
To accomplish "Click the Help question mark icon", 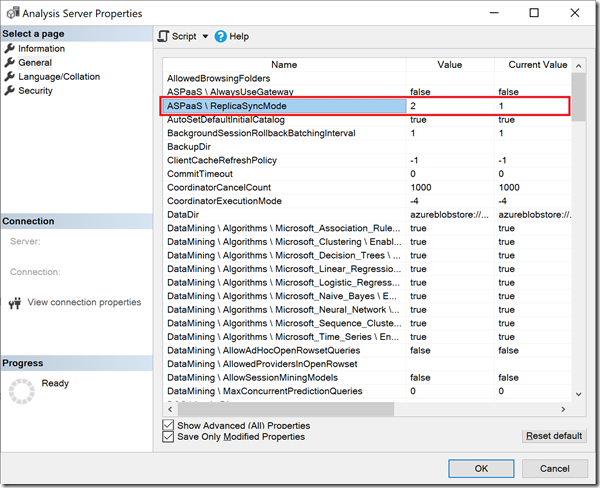I will [x=220, y=36].
